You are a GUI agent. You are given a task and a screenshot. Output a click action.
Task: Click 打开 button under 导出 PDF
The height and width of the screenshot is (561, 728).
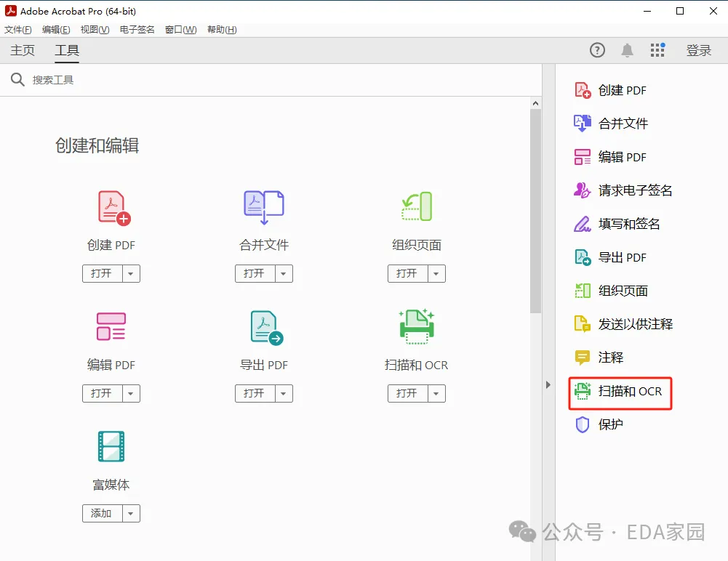[255, 393]
